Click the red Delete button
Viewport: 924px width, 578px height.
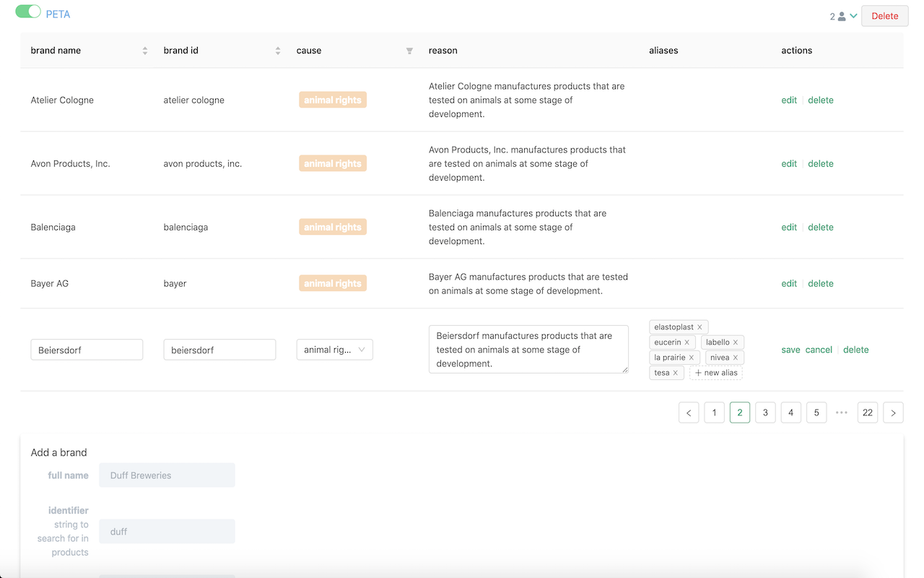[x=885, y=16]
